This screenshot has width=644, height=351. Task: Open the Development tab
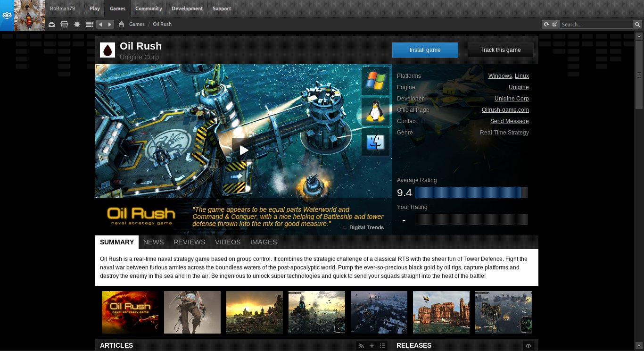(187, 8)
